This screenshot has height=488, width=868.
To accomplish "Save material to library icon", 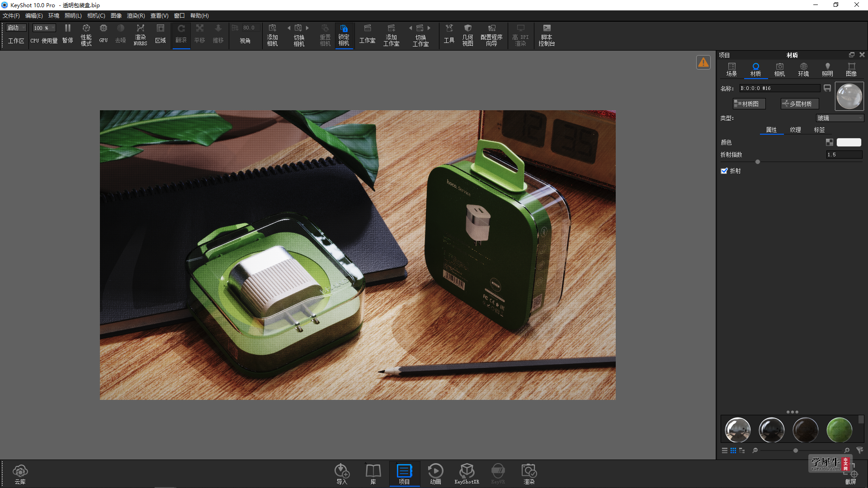I will tap(827, 88).
